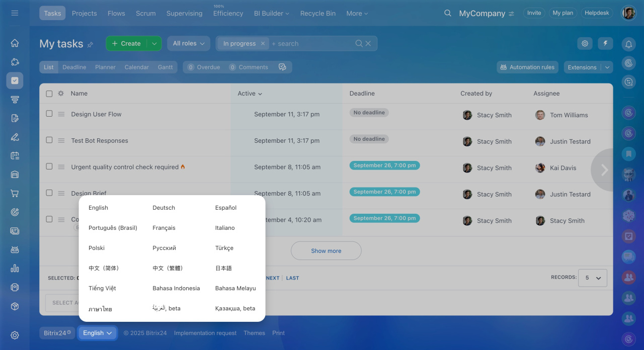The height and width of the screenshot is (350, 644).
Task: Open the Shopping cart icon in sidebar
Action: tap(15, 193)
